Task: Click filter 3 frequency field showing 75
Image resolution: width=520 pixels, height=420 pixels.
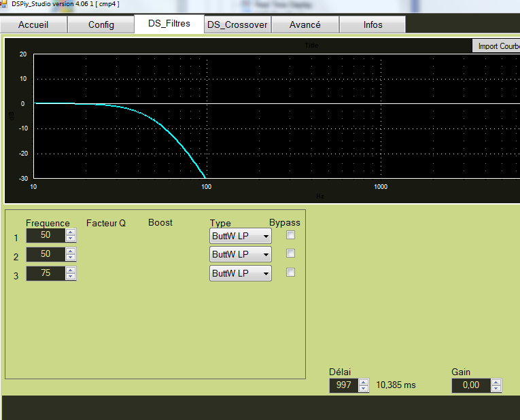Action: coord(46,273)
